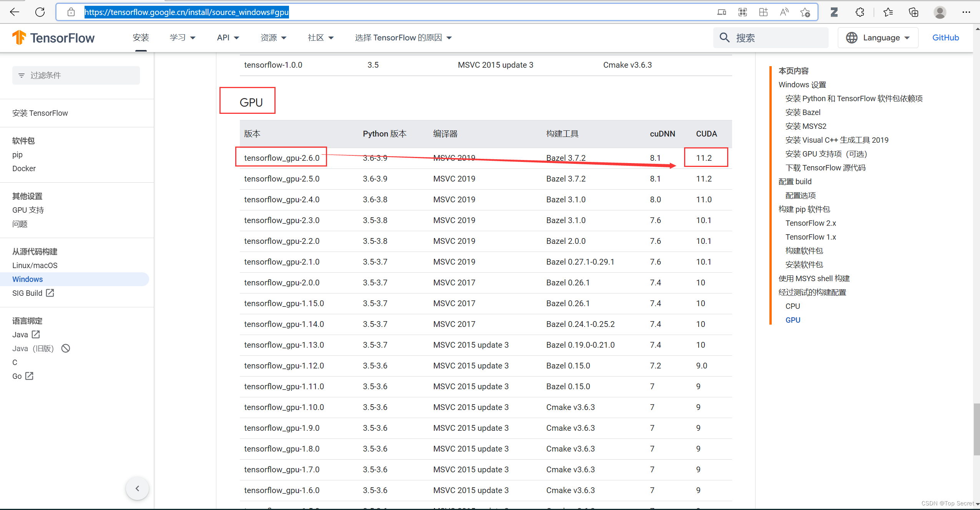Open the Favorites list star icon
The width and height of the screenshot is (980, 510).
pos(888,12)
